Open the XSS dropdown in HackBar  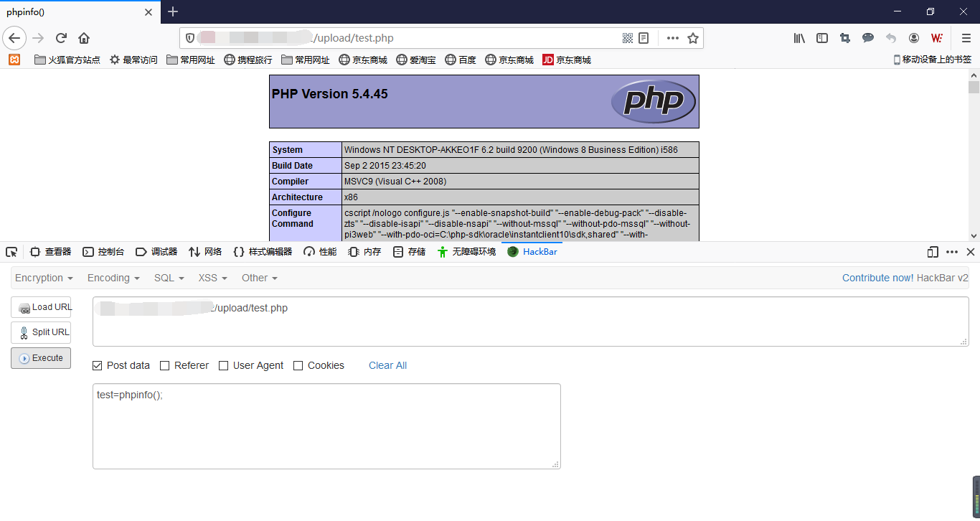tap(212, 278)
